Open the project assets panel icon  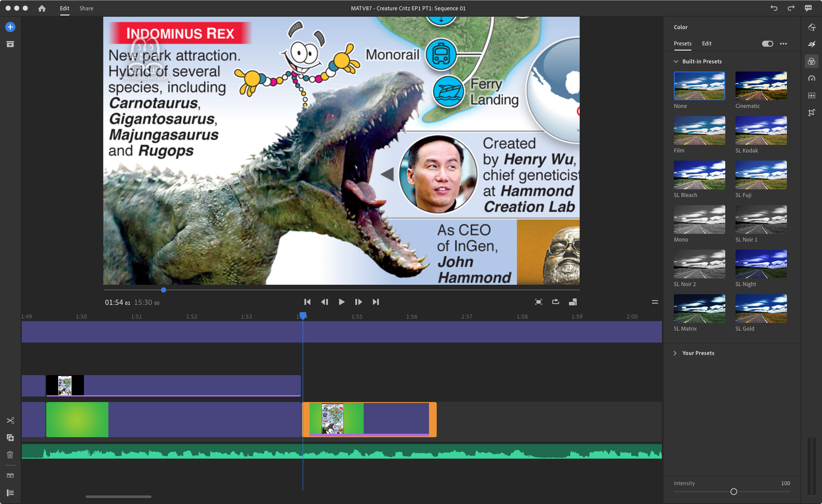point(10,44)
